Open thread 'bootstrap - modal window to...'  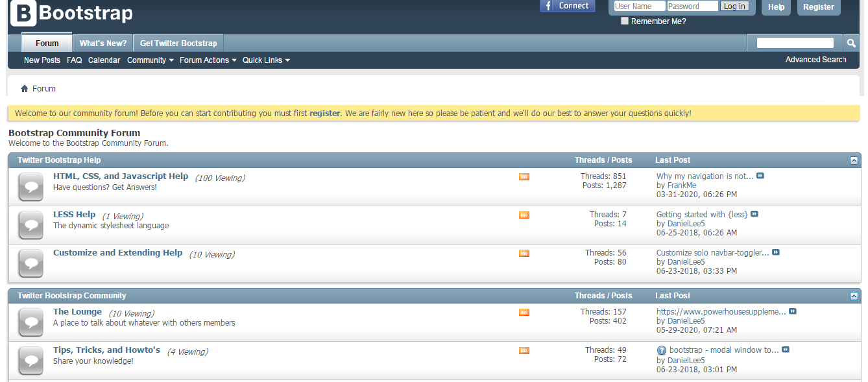tap(724, 350)
